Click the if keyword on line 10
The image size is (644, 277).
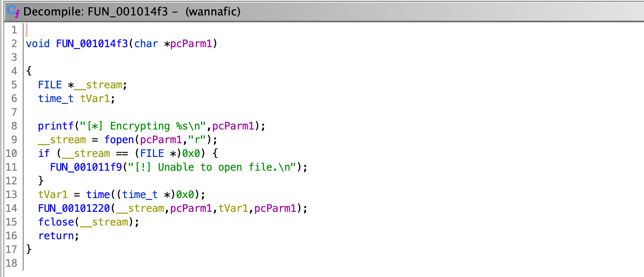[44, 154]
